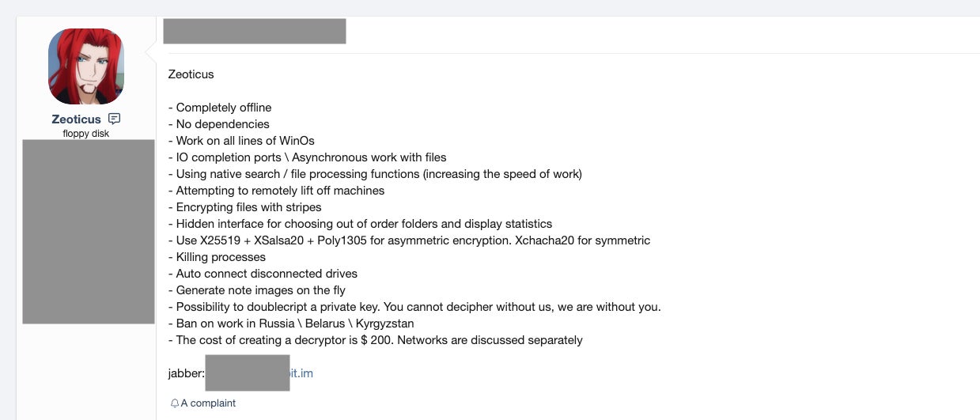Click the Zeoticus heading in the post body
This screenshot has width=980, height=420.
pos(191,74)
